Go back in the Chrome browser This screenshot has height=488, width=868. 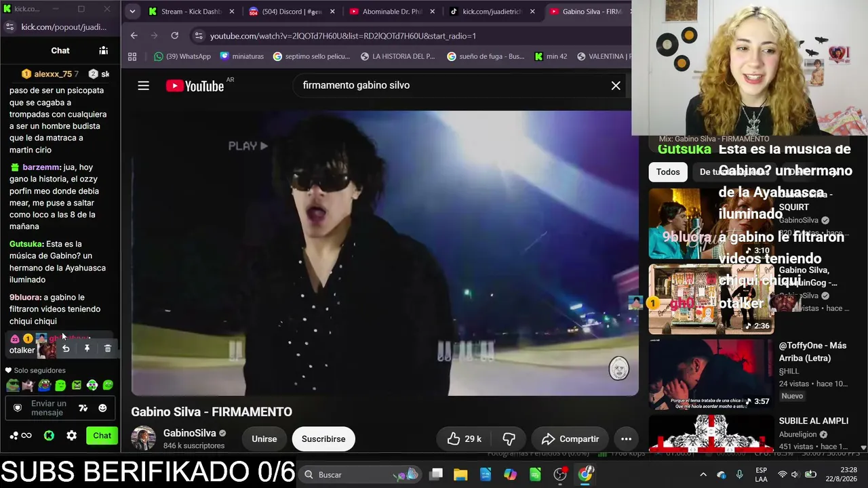click(x=134, y=36)
